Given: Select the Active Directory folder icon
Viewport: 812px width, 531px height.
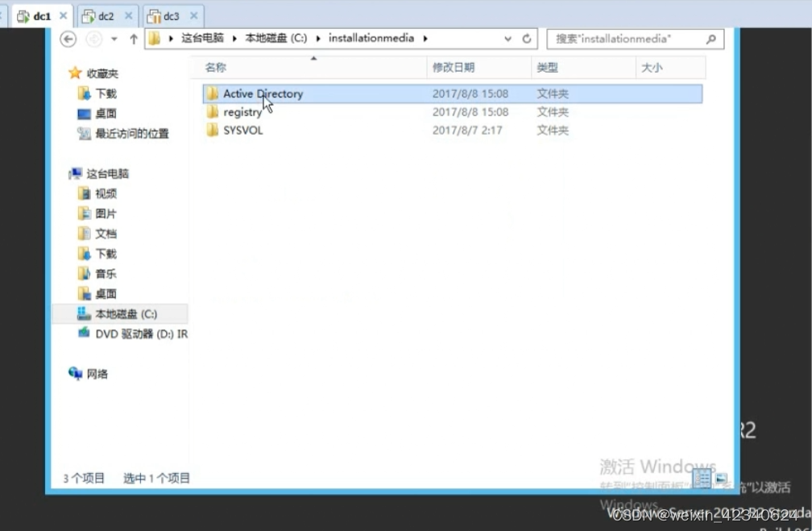Looking at the screenshot, I should click(x=213, y=93).
